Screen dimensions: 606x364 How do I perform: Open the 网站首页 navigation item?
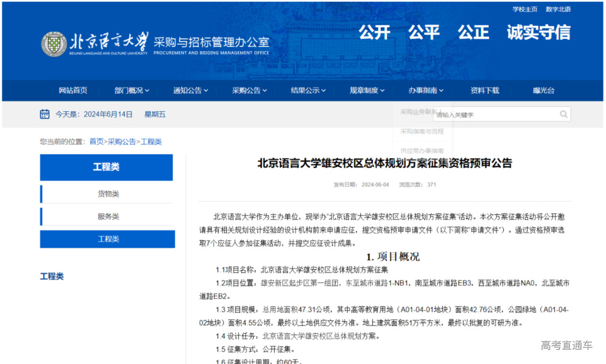tap(73, 90)
